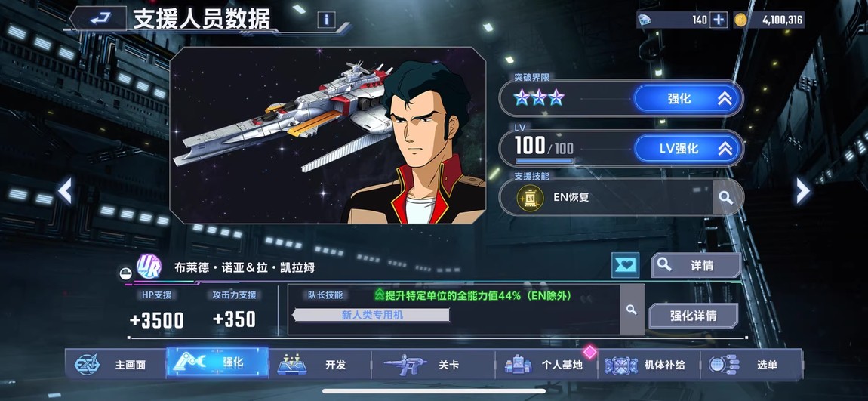Click the back arrow button

[100, 19]
